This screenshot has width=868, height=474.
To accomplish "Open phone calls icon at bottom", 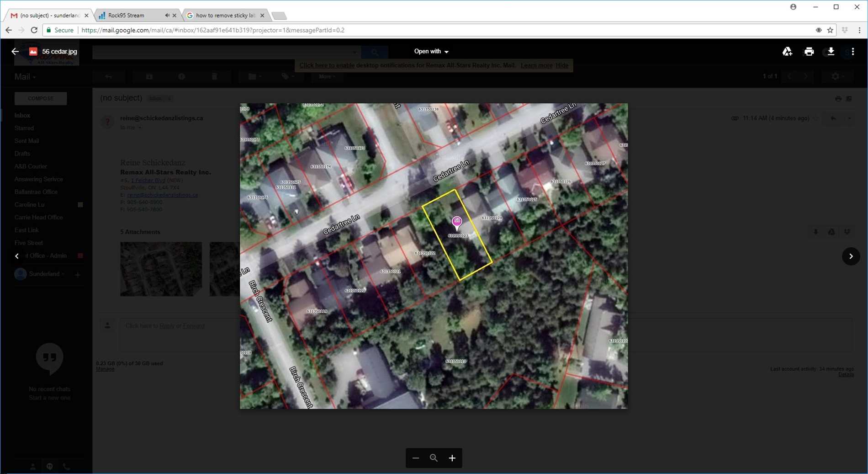I will pyautogui.click(x=66, y=467).
